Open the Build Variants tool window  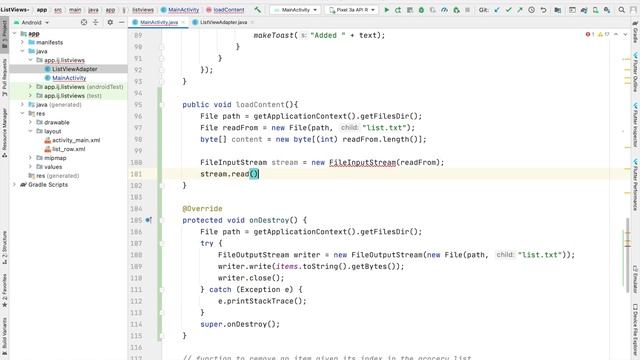coord(4,337)
